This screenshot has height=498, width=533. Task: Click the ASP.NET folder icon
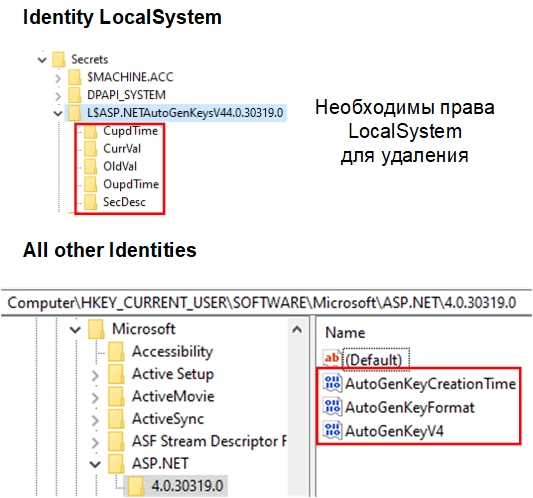[116, 464]
